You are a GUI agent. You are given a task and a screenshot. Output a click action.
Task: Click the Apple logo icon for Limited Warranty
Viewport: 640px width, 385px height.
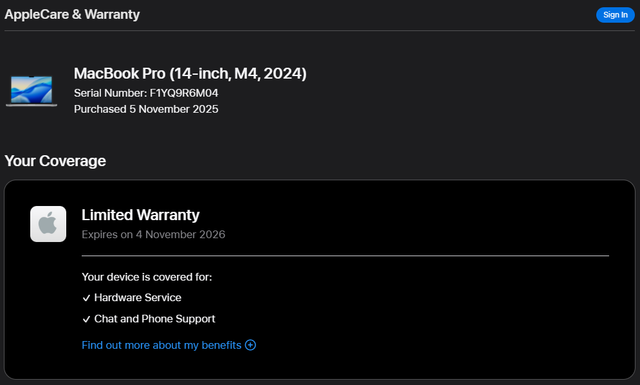point(48,224)
